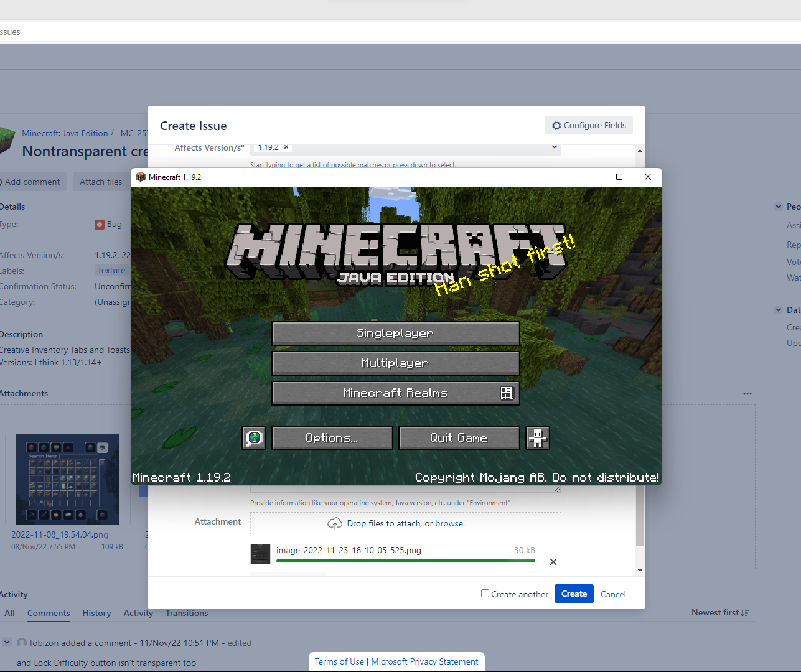The image size is (801, 672).
Task: Open Minecraft Realms
Action: click(396, 393)
